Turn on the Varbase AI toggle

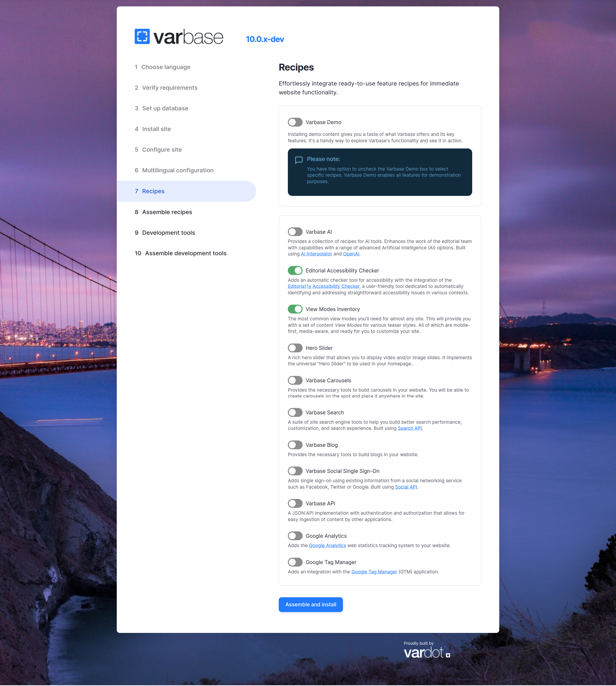click(295, 232)
